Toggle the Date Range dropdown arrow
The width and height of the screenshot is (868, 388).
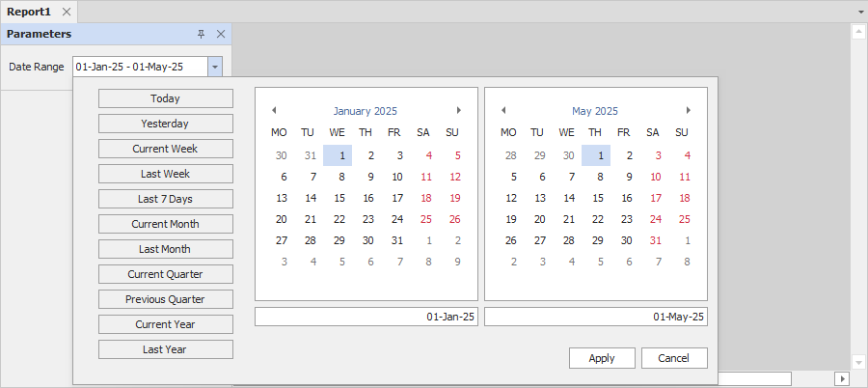pos(215,67)
